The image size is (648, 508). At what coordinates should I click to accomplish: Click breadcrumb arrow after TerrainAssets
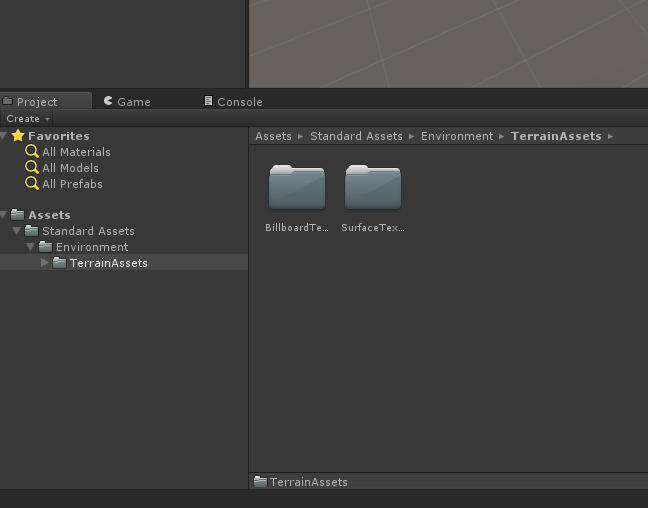pyautogui.click(x=610, y=136)
